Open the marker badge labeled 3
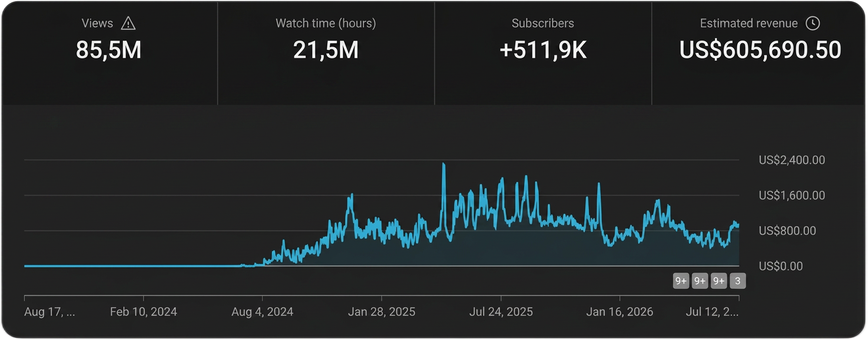Image resolution: width=868 pixels, height=339 pixels. point(738,281)
